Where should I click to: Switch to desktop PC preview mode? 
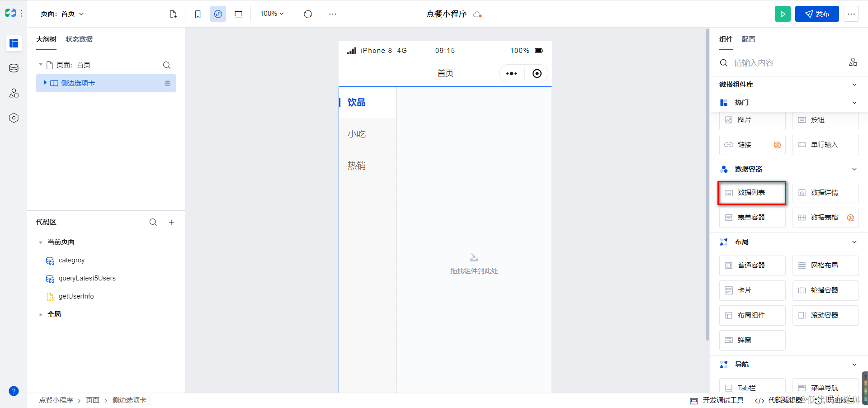coord(238,14)
